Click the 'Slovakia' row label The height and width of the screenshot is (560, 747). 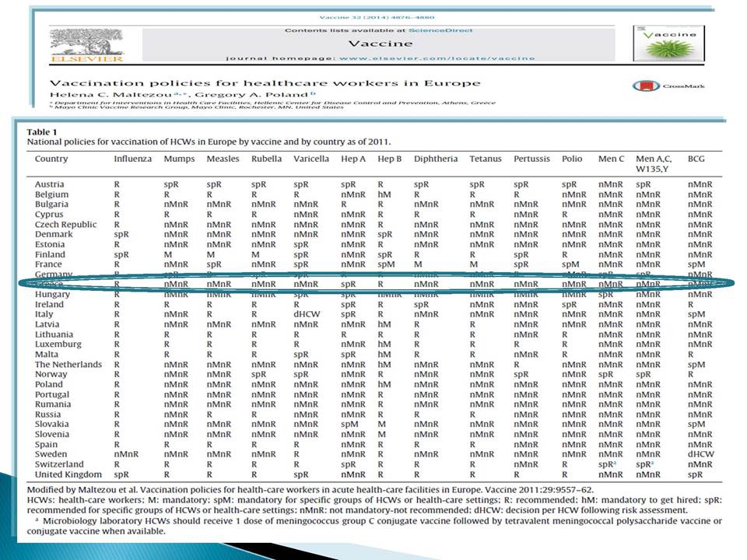click(x=52, y=425)
